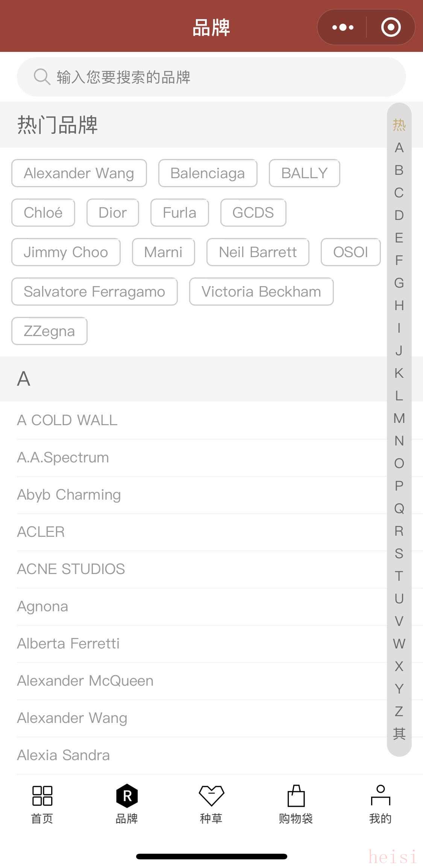The height and width of the screenshot is (868, 423).
Task: Select the 品牌 brand tab icon
Action: 127,796
